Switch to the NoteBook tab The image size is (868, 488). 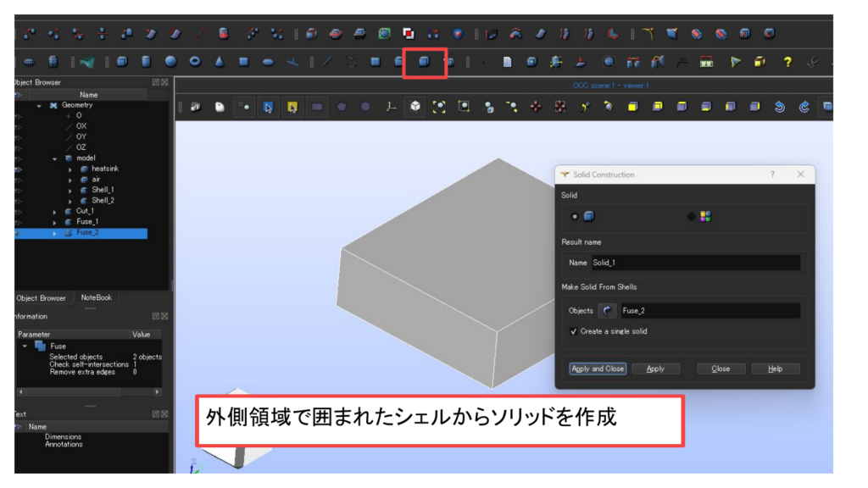coord(96,298)
